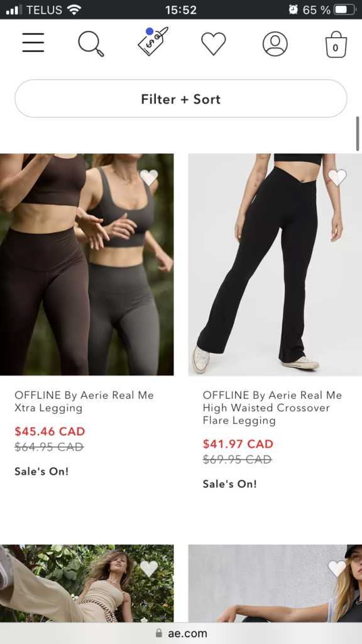This screenshot has width=362, height=644.
Task: Open the price tag offers icon
Action: [152, 42]
